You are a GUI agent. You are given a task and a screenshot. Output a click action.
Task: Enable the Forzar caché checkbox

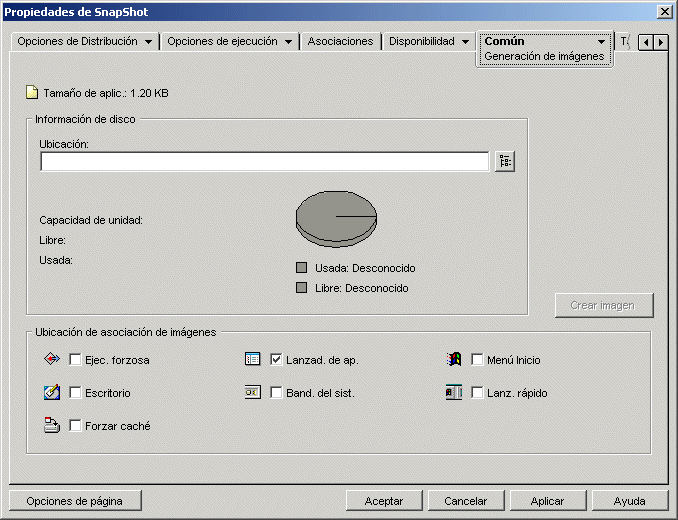point(75,426)
